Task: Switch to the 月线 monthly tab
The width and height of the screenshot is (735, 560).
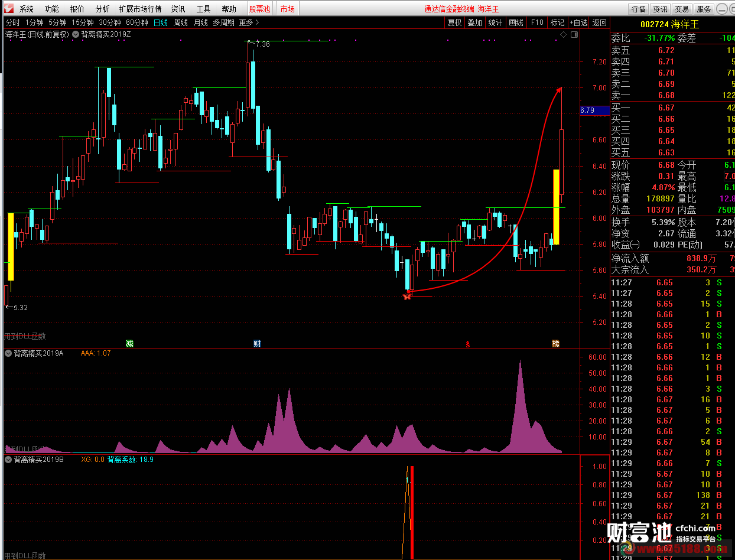Action: coord(200,22)
